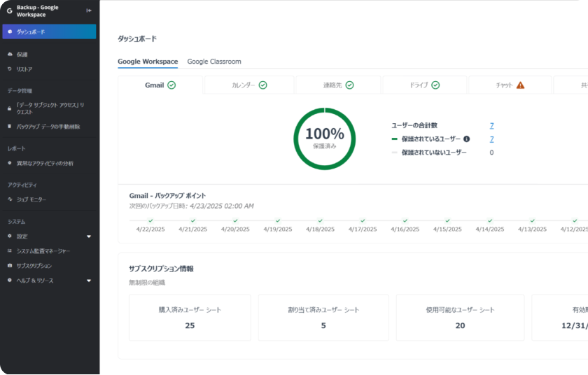Select the ドライブ service tab
The width and height of the screenshot is (588, 375).
pyautogui.click(x=425, y=85)
